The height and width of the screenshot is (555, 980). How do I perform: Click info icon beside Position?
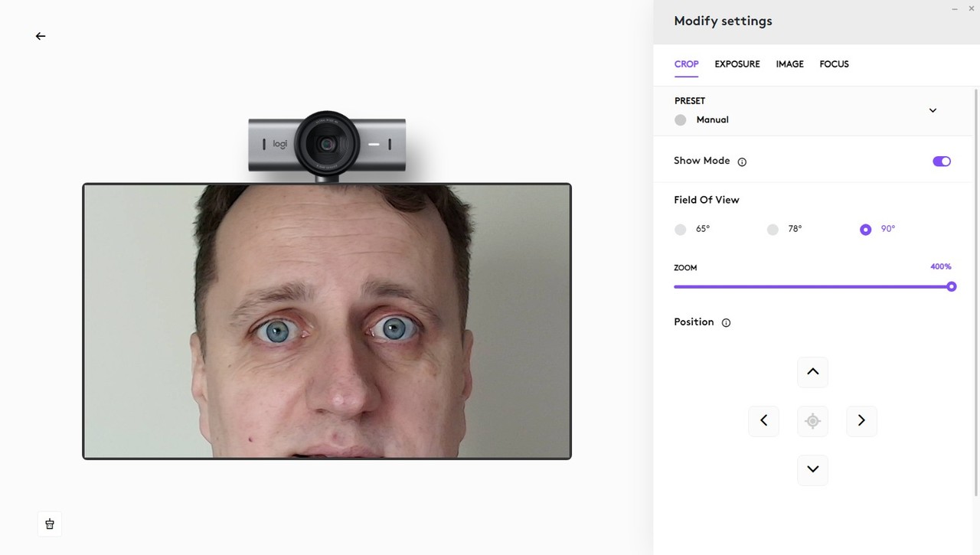point(726,323)
